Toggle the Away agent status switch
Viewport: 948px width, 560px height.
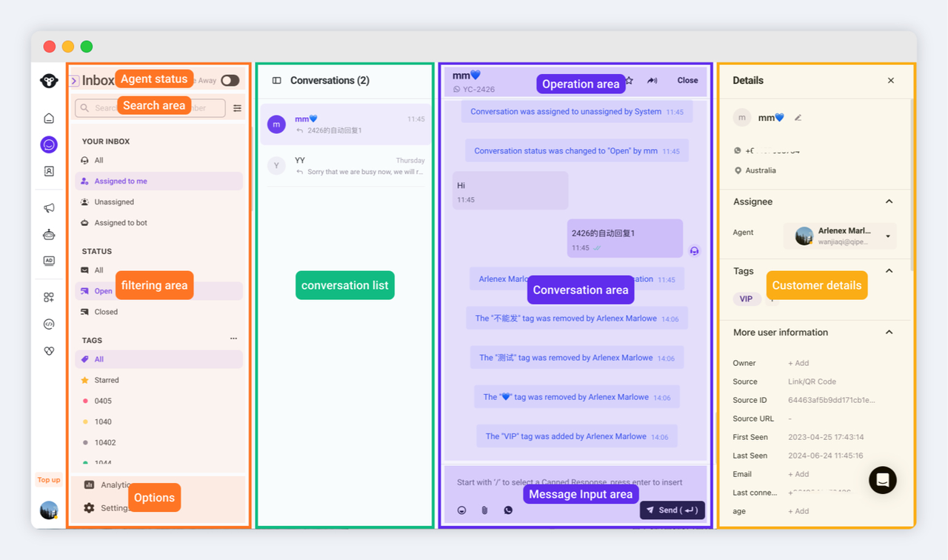(x=230, y=81)
